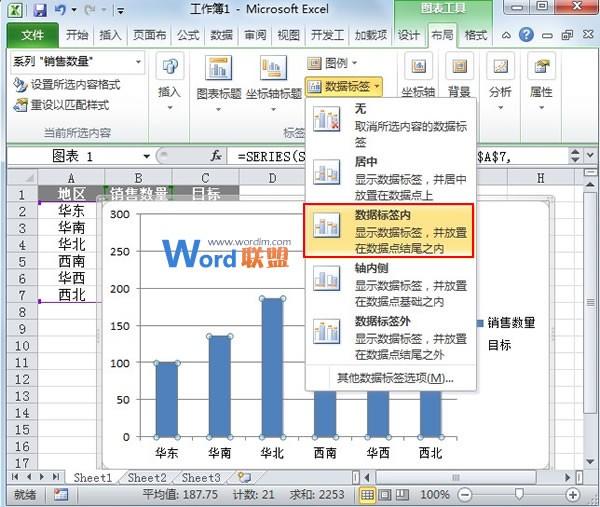Click the Properties (属性) ribbon icon
This screenshot has width=600, height=507.
pos(541,79)
